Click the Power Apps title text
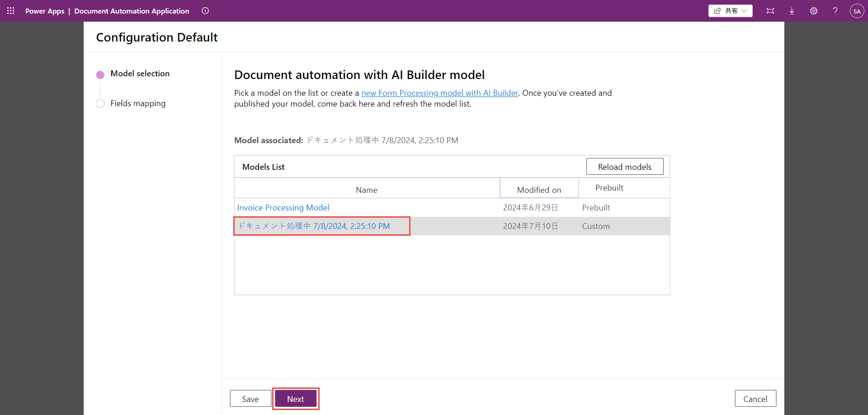This screenshot has width=868, height=415. tap(45, 11)
